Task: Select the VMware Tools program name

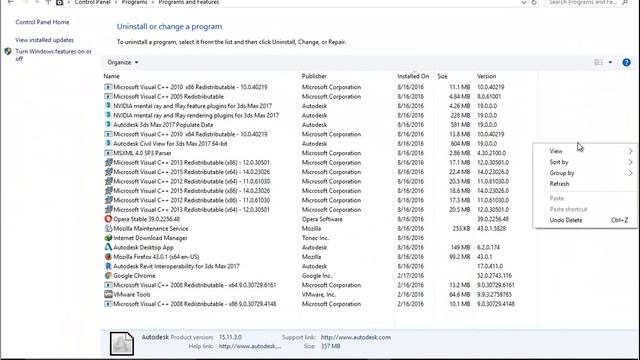Action: coord(132,294)
